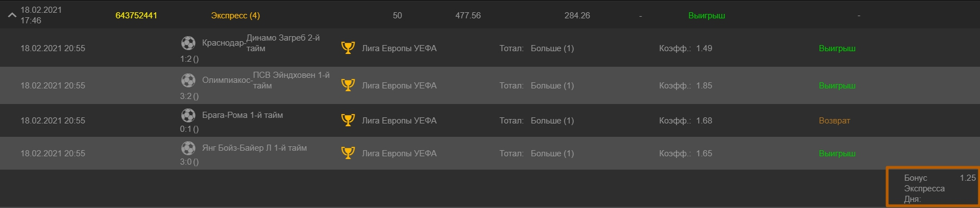The image size is (980, 208).
Task: Click the soccer ball icon for Брага-Рома
Action: point(188,115)
